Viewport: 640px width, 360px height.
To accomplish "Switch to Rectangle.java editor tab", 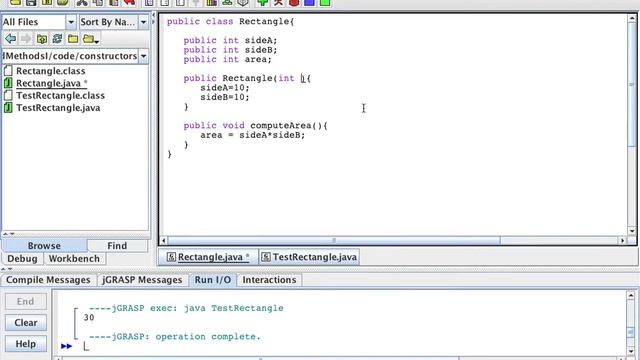I will (x=209, y=257).
